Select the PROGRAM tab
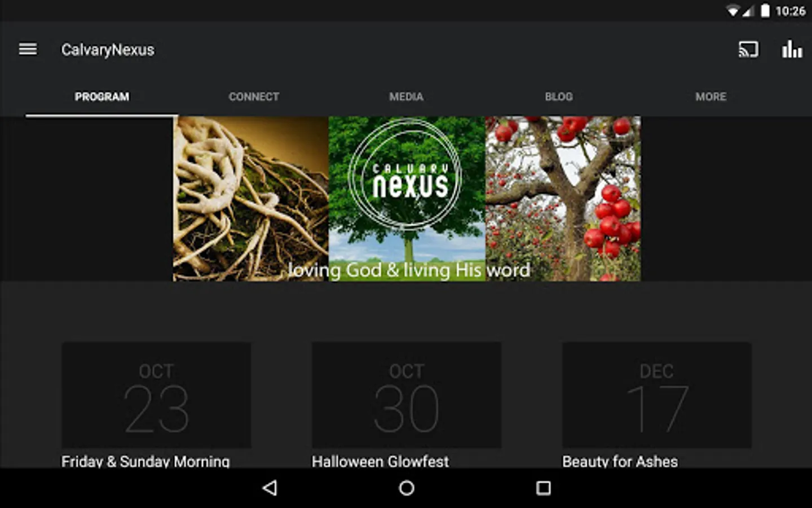This screenshot has width=812, height=508. (x=102, y=97)
